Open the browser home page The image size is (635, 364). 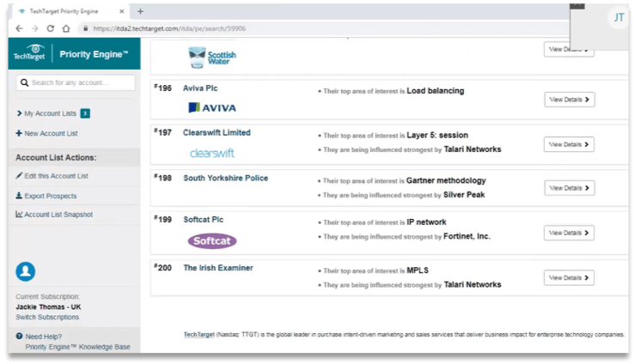coord(66,28)
